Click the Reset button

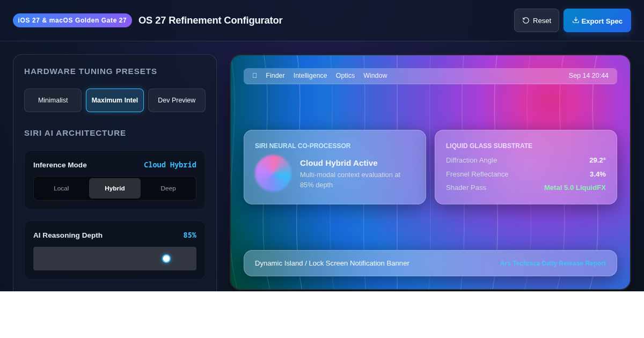coord(537,20)
